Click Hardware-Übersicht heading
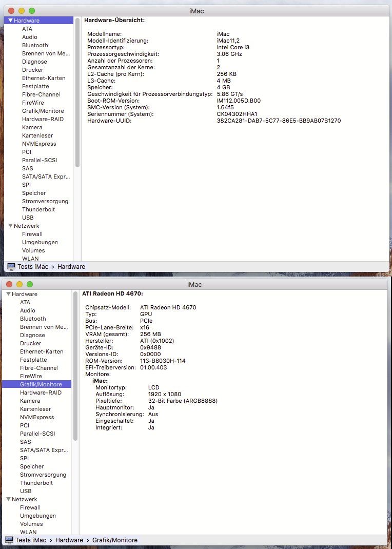392x549 pixels. pyautogui.click(x=114, y=21)
